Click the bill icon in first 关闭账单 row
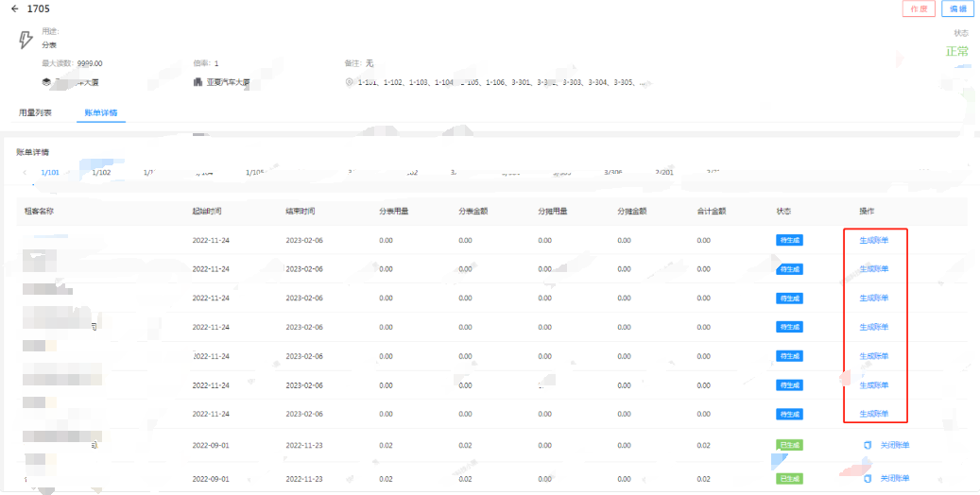Image resolution: width=980 pixels, height=495 pixels. (x=866, y=444)
